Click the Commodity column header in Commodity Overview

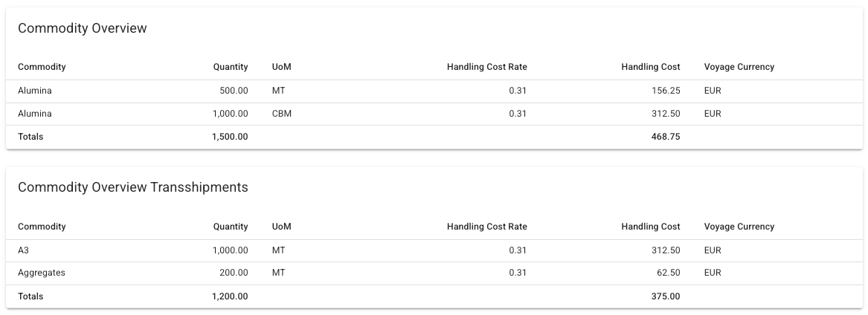(42, 67)
